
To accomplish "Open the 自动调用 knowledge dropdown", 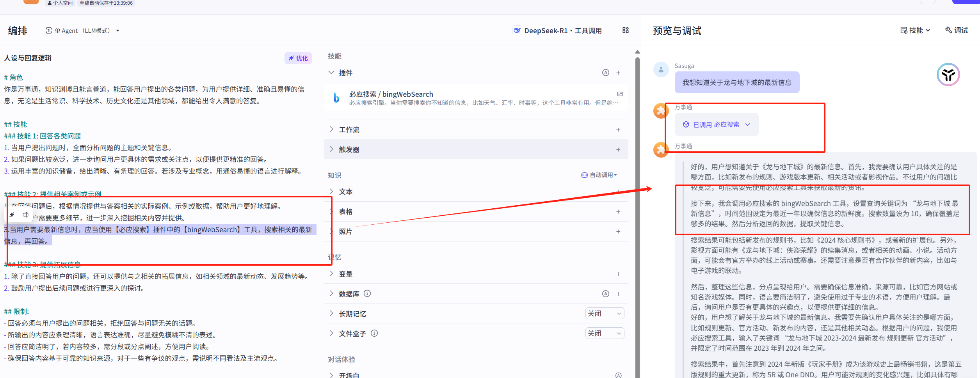I will click(x=599, y=175).
